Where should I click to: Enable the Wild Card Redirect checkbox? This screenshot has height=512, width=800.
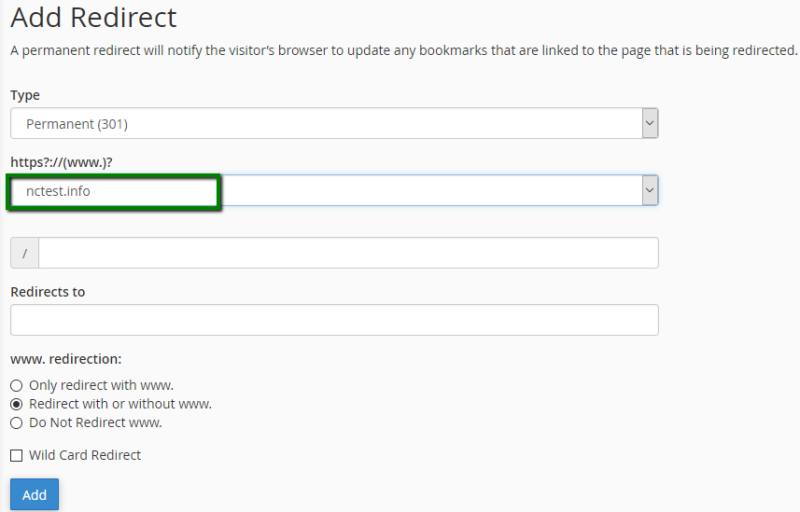click(x=16, y=456)
